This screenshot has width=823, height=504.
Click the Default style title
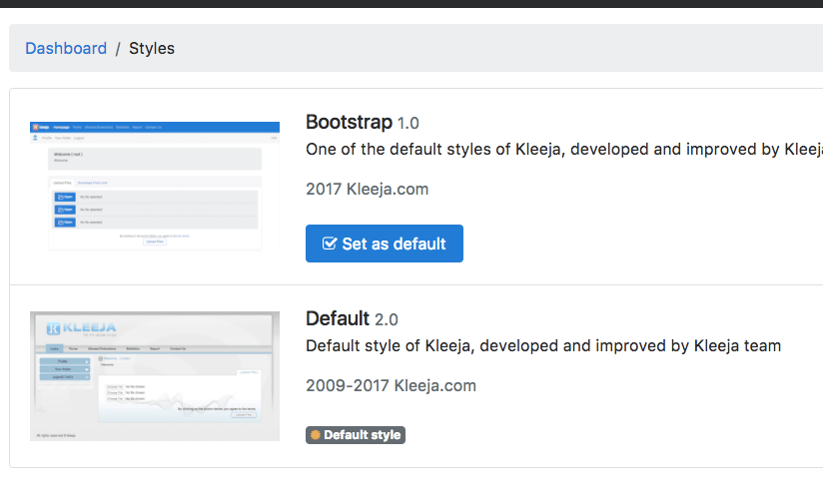point(338,318)
